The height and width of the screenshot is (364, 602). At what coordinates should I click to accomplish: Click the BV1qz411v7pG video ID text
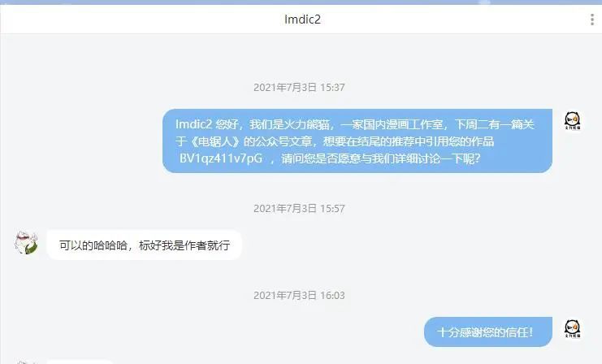click(x=221, y=158)
